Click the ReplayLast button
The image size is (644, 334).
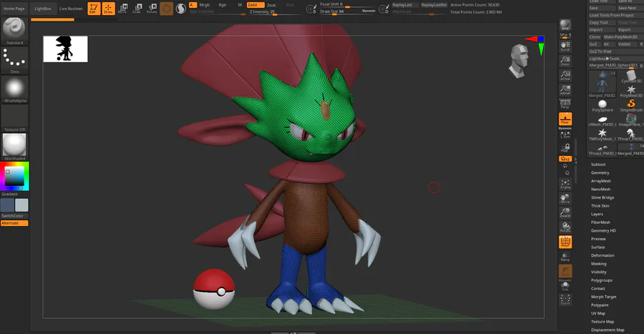point(404,5)
